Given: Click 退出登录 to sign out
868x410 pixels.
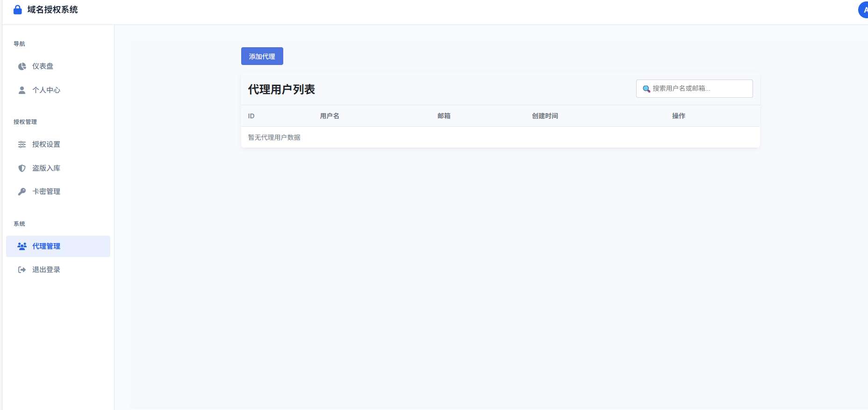Looking at the screenshot, I should coord(46,270).
